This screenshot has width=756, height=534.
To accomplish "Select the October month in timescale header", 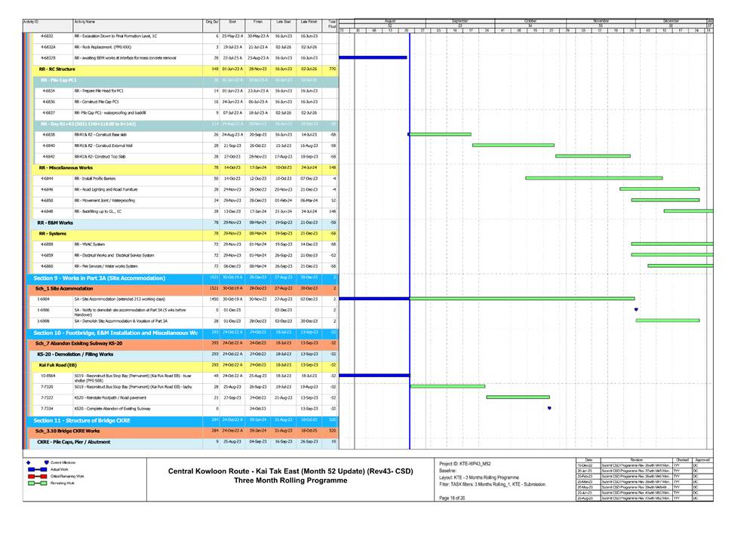I will point(530,20).
